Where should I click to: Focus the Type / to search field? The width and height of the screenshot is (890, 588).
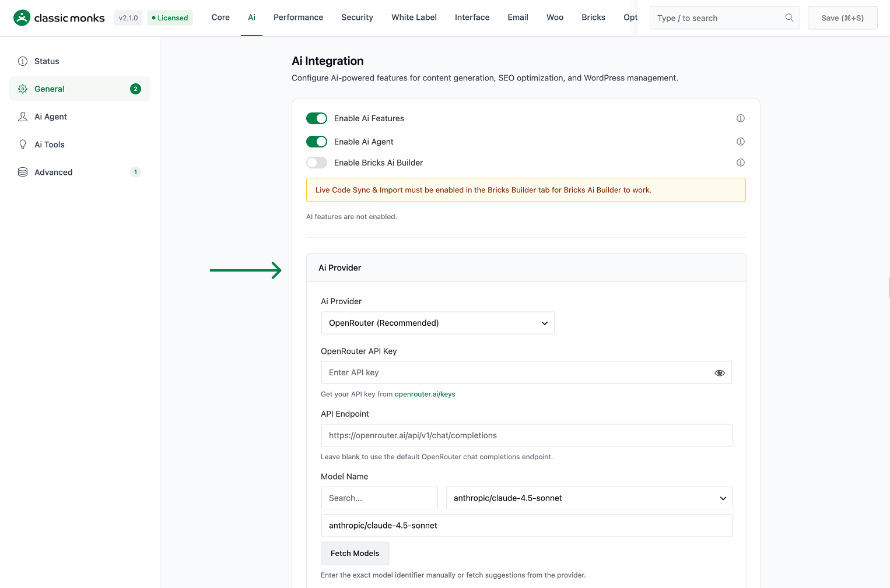click(724, 18)
